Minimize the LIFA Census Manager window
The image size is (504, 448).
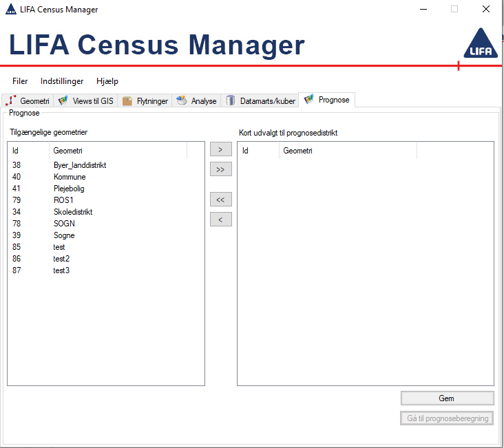[423, 10]
